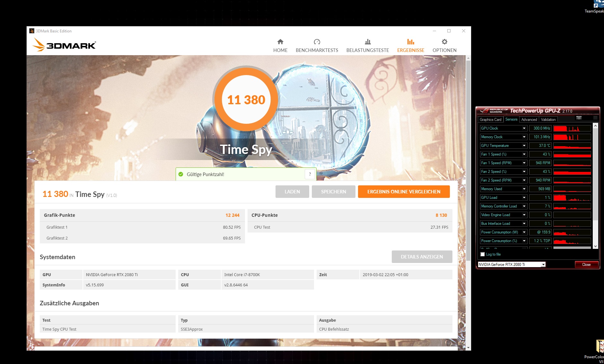Open the Memory Controller Load dropdown
The width and height of the screenshot is (604, 364).
coord(524,206)
